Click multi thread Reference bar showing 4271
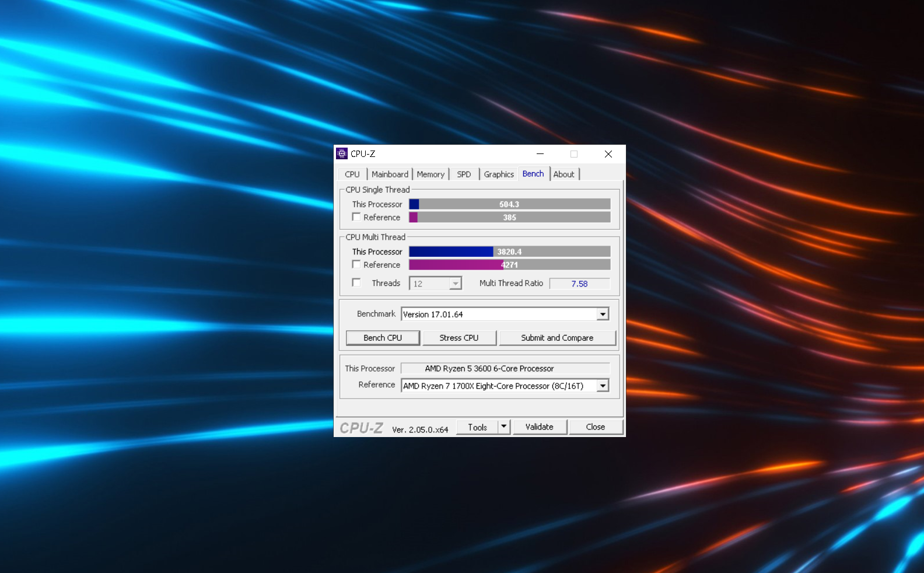Screen dimensions: 924x573 [x=510, y=264]
